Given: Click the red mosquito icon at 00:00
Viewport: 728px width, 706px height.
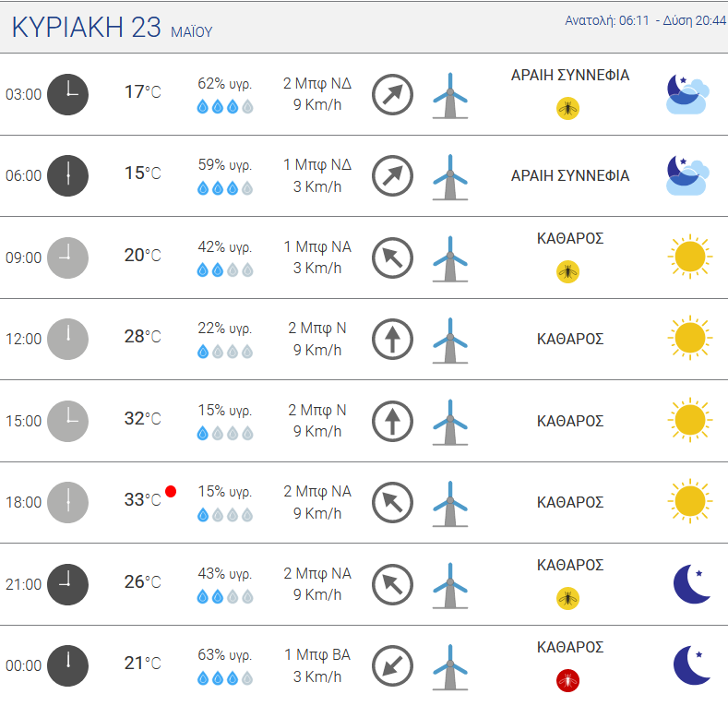Looking at the screenshot, I should point(567,680).
